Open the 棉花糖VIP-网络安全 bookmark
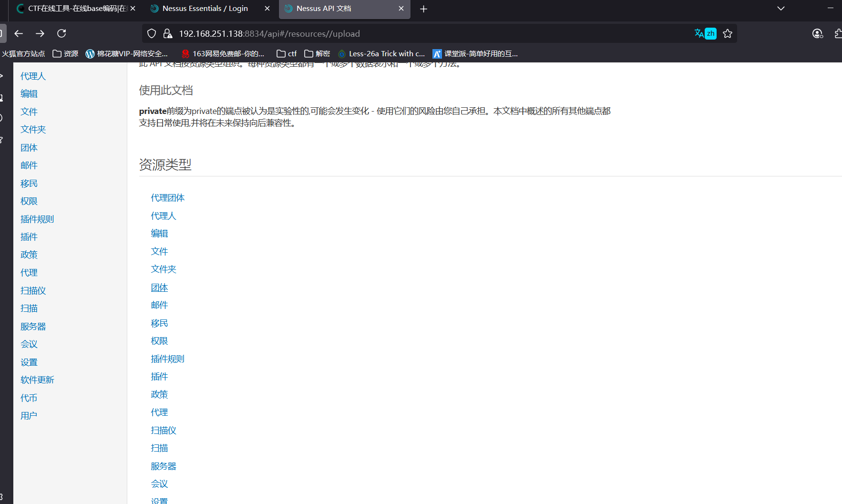 [x=127, y=54]
